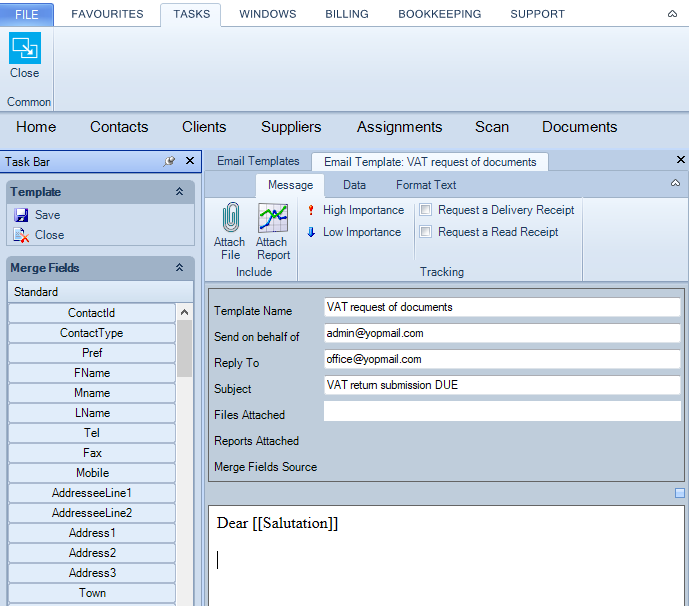The image size is (689, 606).
Task: Go to Clients
Action: pos(204,127)
